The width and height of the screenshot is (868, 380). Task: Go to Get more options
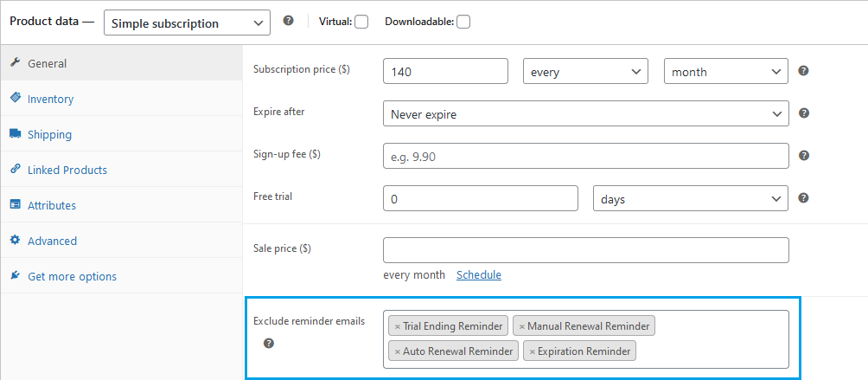pos(72,277)
